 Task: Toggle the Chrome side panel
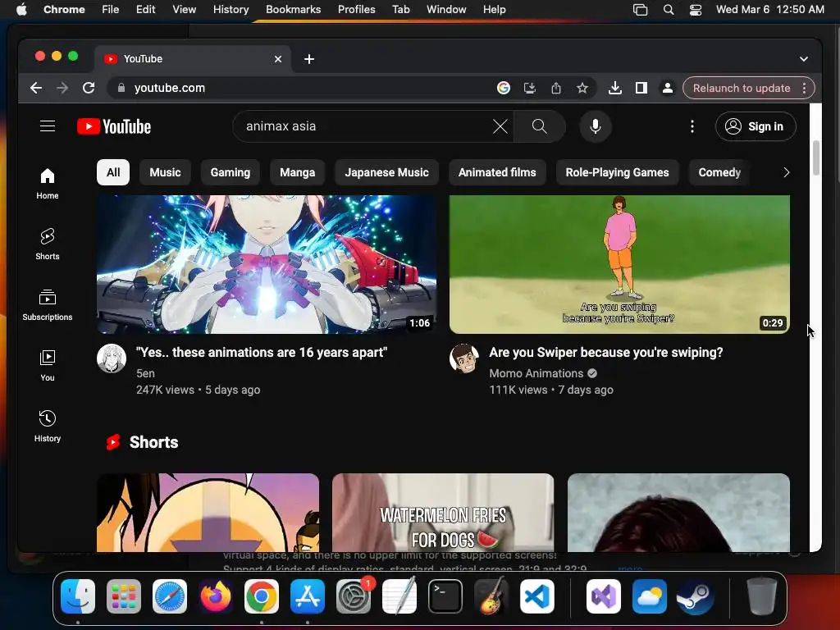point(641,88)
